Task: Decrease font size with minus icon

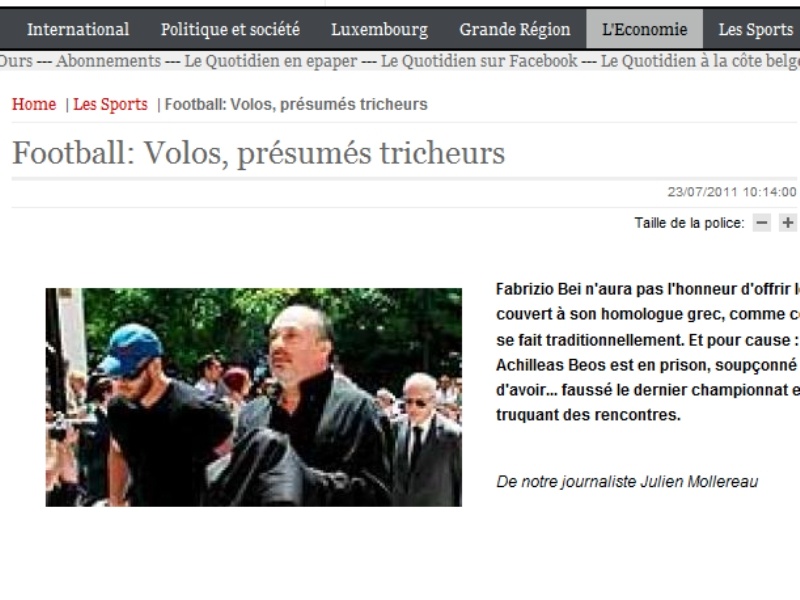Action: [x=762, y=223]
